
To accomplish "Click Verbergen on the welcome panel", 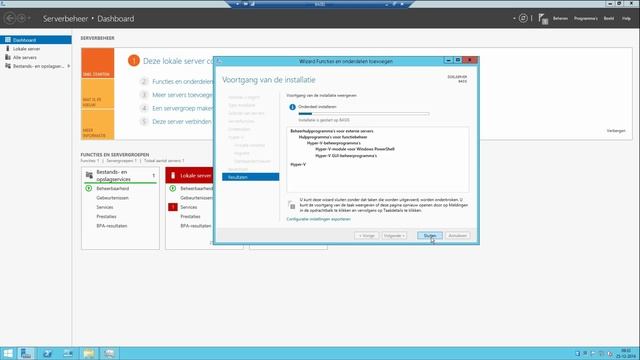I will click(x=616, y=131).
